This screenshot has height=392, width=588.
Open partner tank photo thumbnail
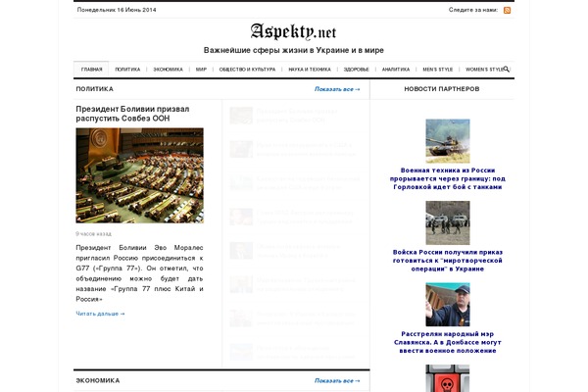[x=448, y=141]
